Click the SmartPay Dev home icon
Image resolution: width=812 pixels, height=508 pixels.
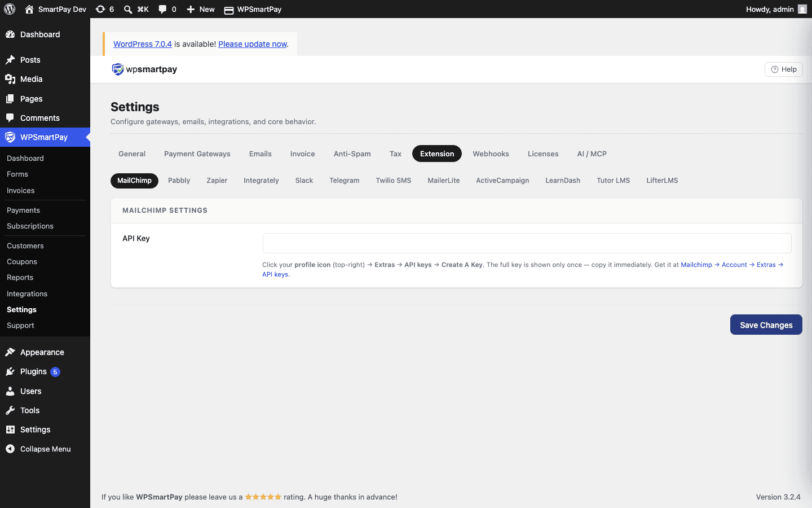[29, 9]
